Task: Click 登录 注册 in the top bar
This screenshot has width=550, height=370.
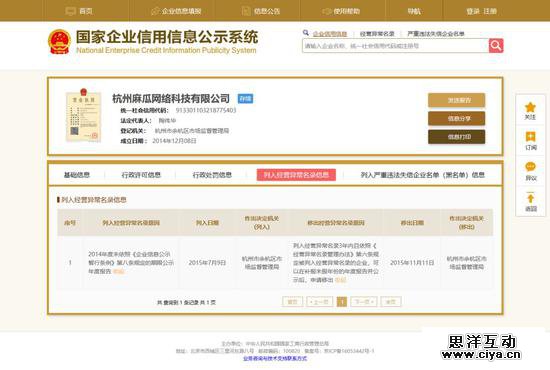Action: pyautogui.click(x=482, y=11)
